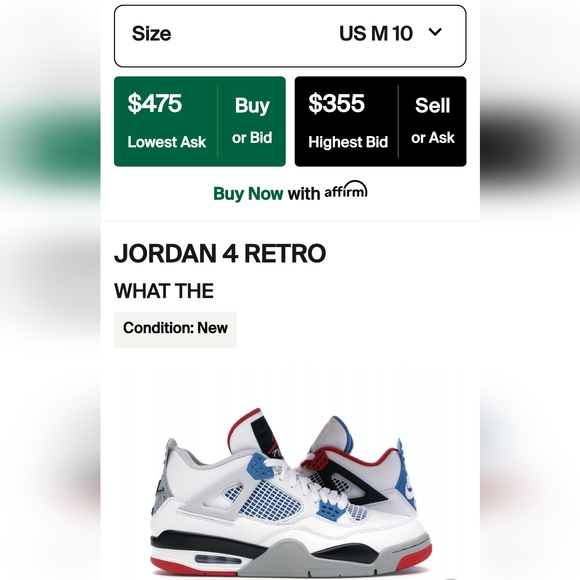Click the WHAT THE colorway subtitle

point(164,291)
